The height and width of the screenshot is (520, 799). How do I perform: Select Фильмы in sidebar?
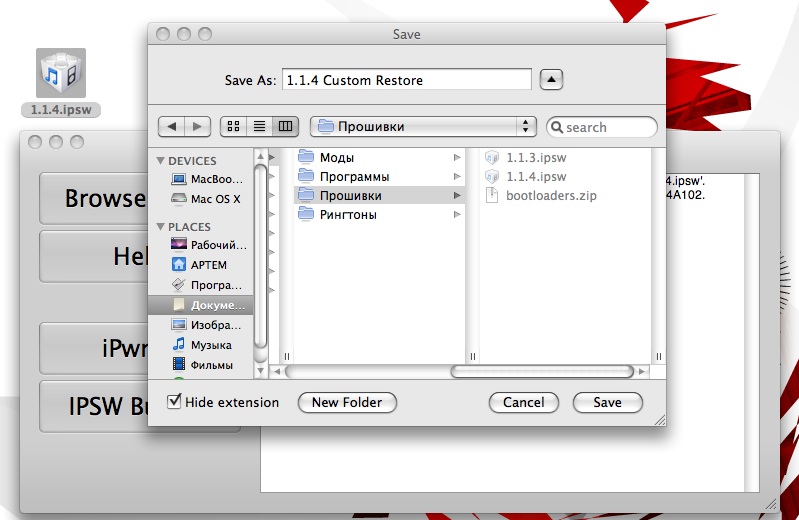point(202,365)
